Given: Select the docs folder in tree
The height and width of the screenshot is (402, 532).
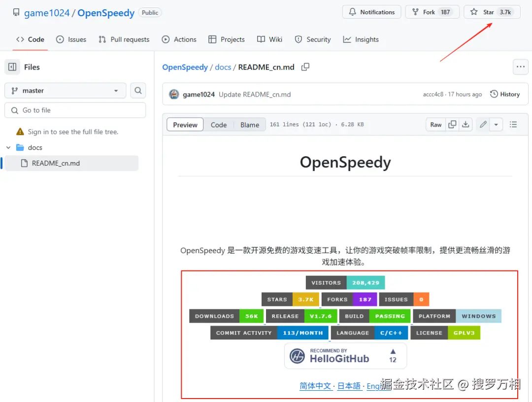Looking at the screenshot, I should (35, 148).
